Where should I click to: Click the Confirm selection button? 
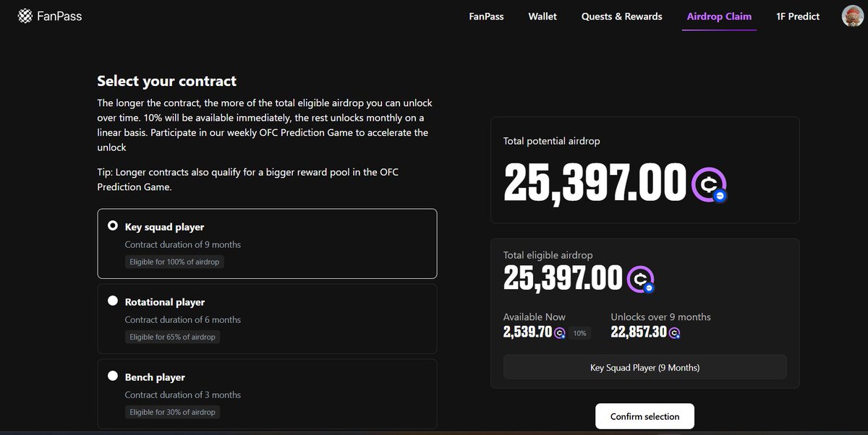[x=644, y=416]
